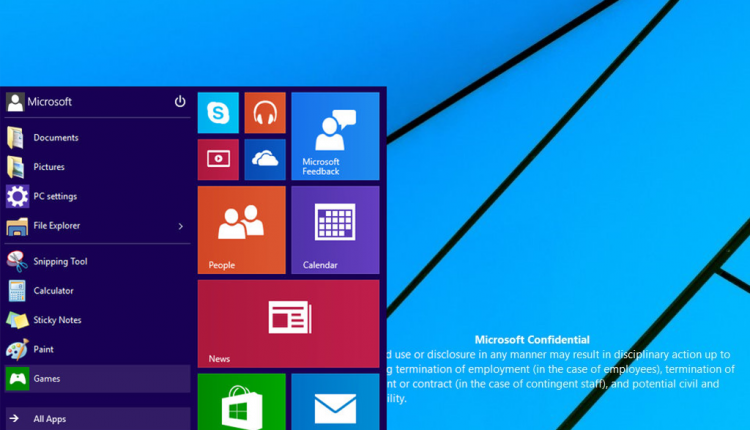Click the Calculator icon
This screenshot has height=430, width=750.
coord(17,291)
